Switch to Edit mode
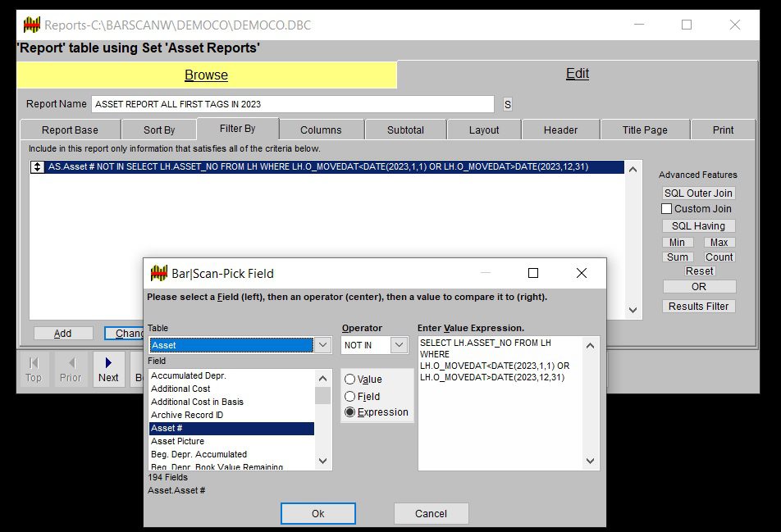Image resolution: width=781 pixels, height=532 pixels. pos(578,74)
